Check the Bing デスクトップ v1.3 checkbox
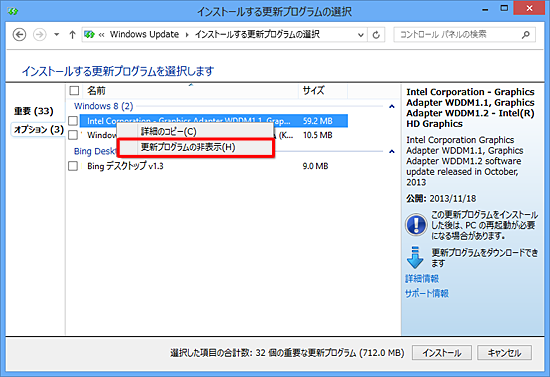 coord(73,166)
